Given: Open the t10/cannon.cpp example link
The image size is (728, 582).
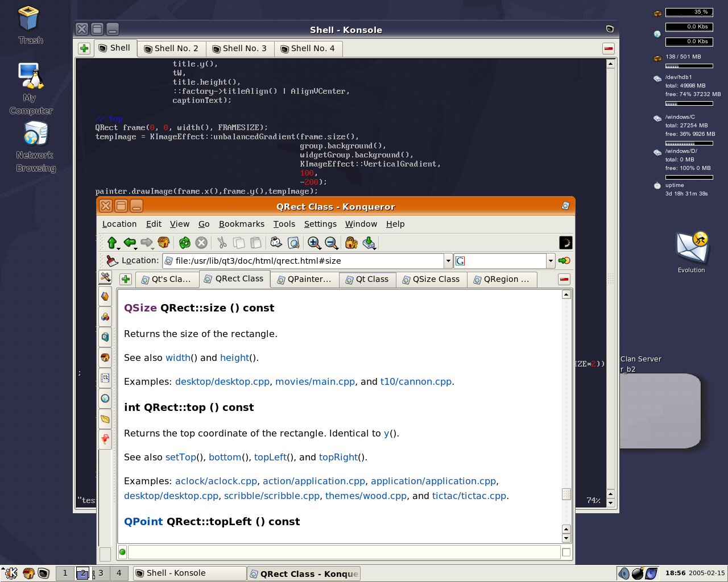Looking at the screenshot, I should click(x=416, y=381).
